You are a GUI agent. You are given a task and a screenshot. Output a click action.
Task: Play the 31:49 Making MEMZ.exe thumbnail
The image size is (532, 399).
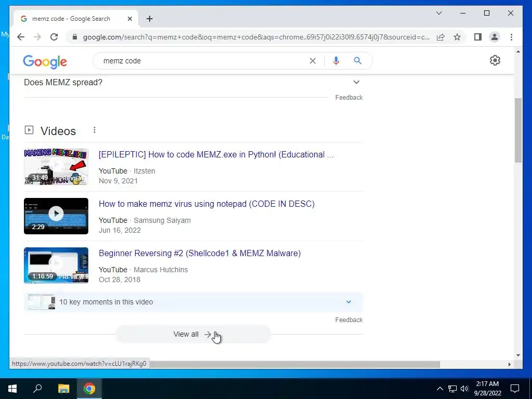pyautogui.click(x=56, y=167)
